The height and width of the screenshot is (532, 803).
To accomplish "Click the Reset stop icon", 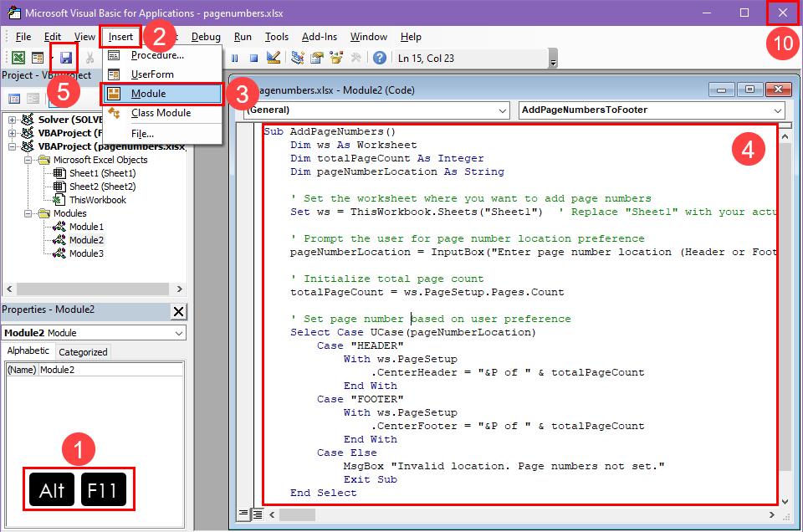I will (x=253, y=58).
